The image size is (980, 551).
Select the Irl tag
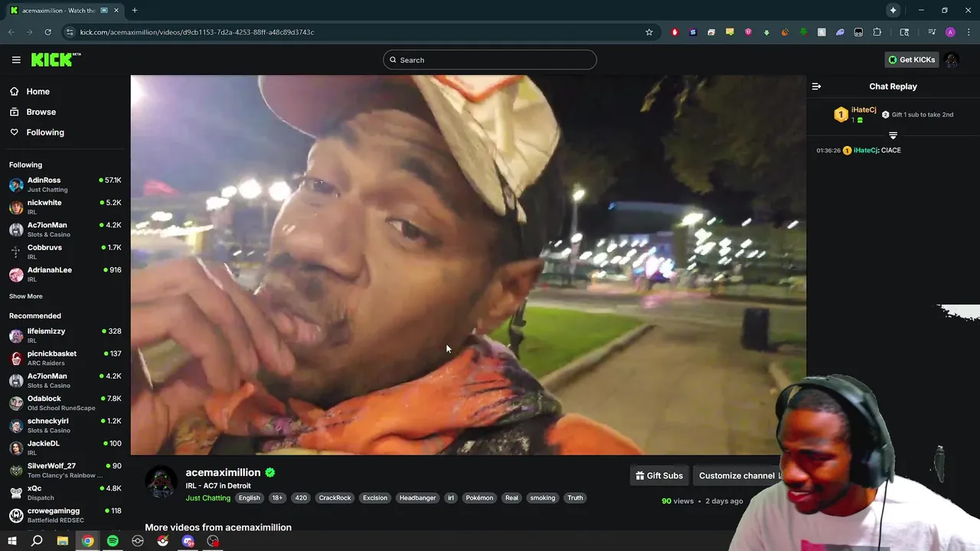[451, 497]
